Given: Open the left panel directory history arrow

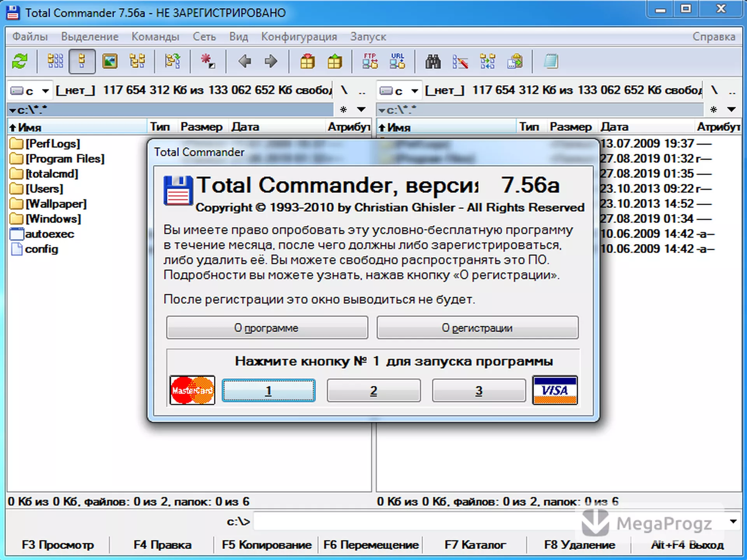Looking at the screenshot, I should click(361, 109).
